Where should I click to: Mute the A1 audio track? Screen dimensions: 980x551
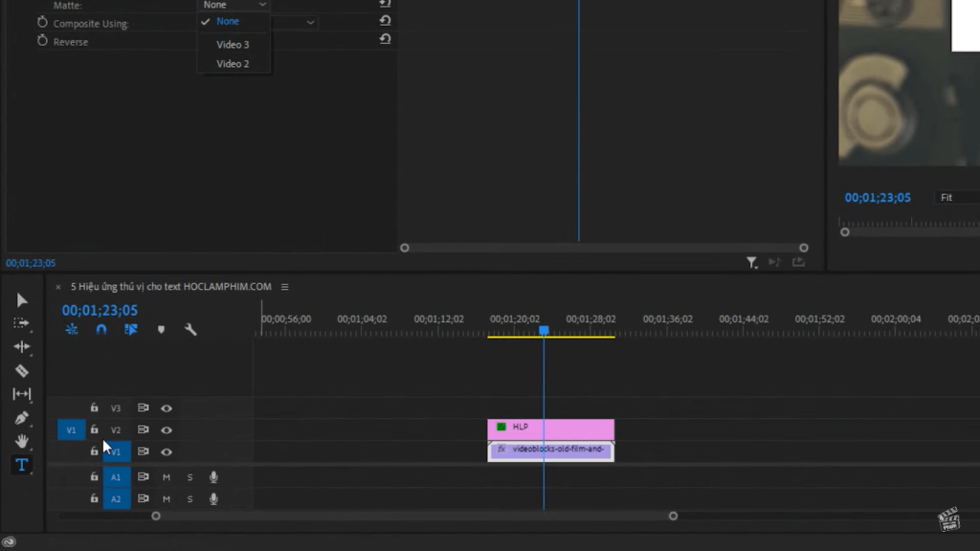click(x=167, y=476)
